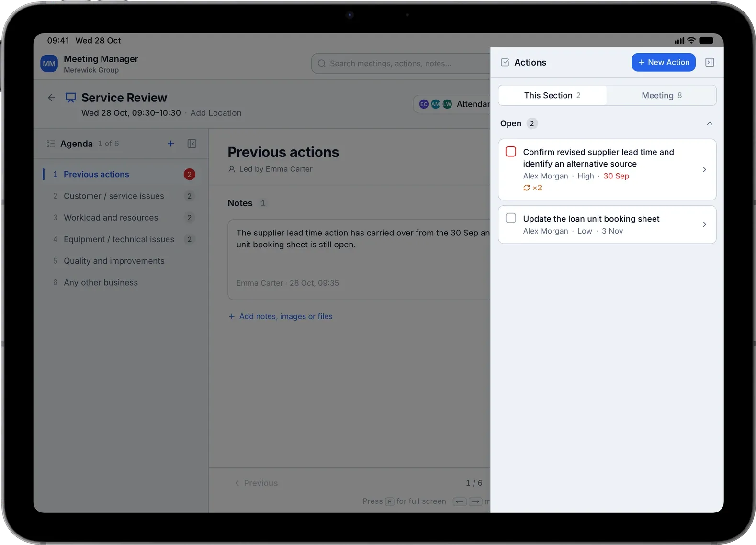Open details chevron for supplier lead time action
The image size is (756, 545).
click(x=704, y=169)
